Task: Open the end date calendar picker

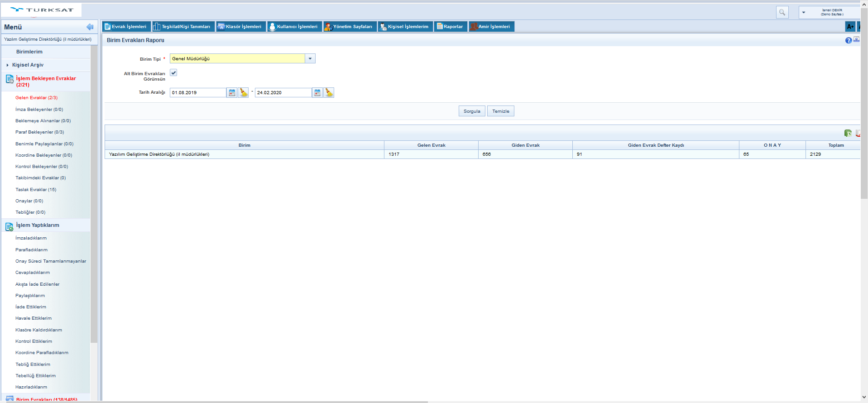Action: [317, 93]
